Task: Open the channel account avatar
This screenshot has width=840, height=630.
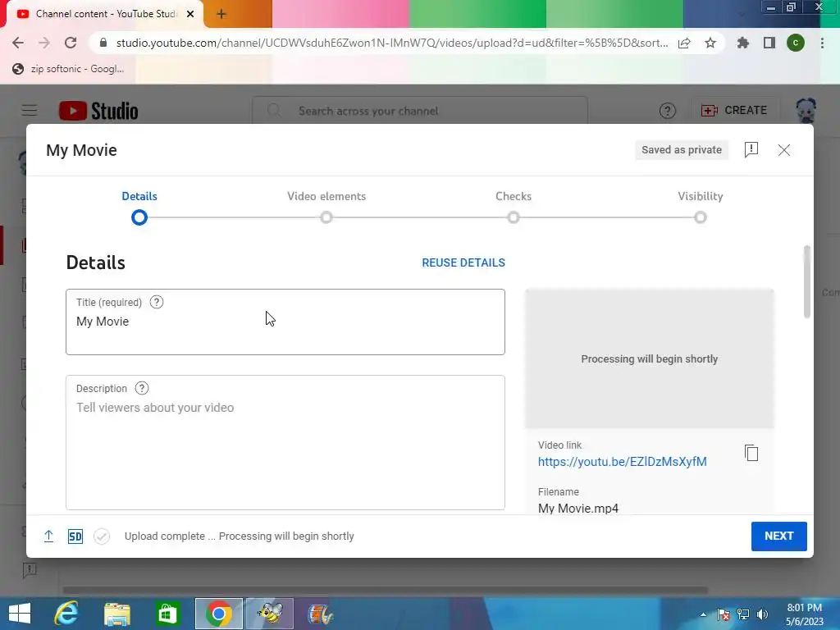Action: pos(806,111)
